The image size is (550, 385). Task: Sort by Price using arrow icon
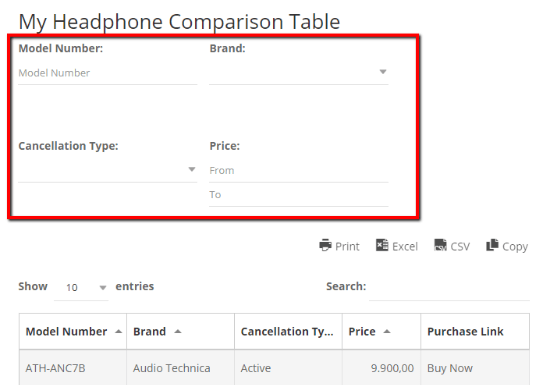pyautogui.click(x=387, y=332)
